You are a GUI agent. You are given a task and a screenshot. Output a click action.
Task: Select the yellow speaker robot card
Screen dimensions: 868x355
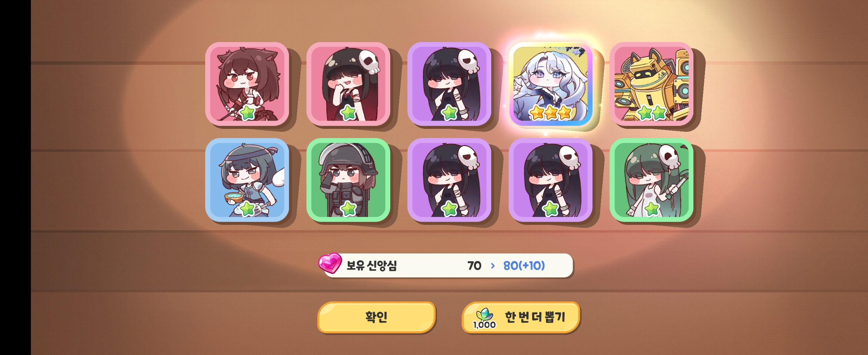tap(651, 84)
